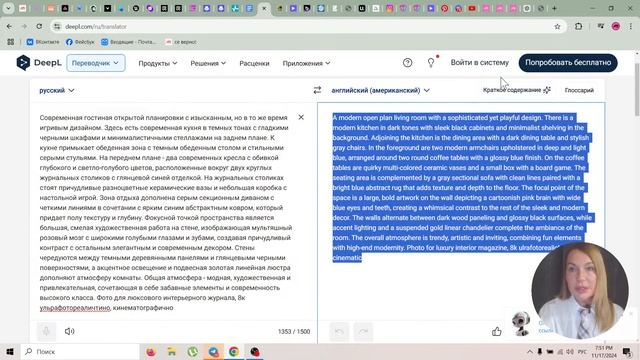Open Chrome from taskbar
Image resolution: width=640 pixels, height=360 pixels.
234,351
